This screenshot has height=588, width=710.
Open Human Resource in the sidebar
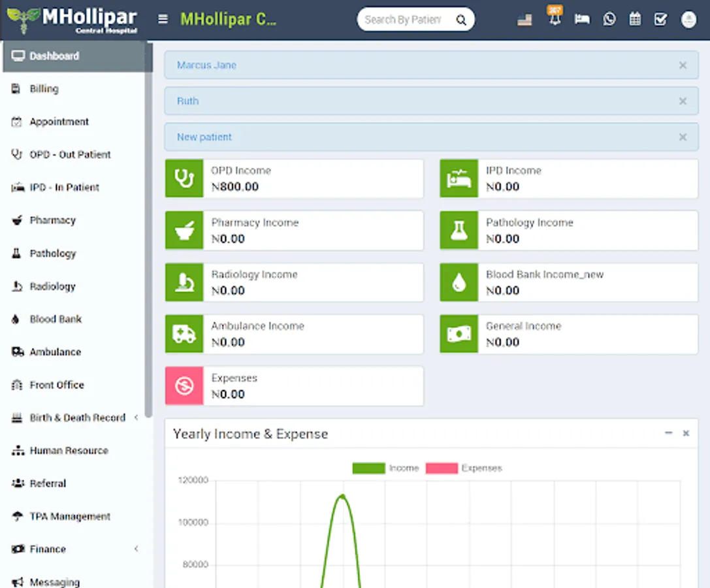[x=74, y=451]
